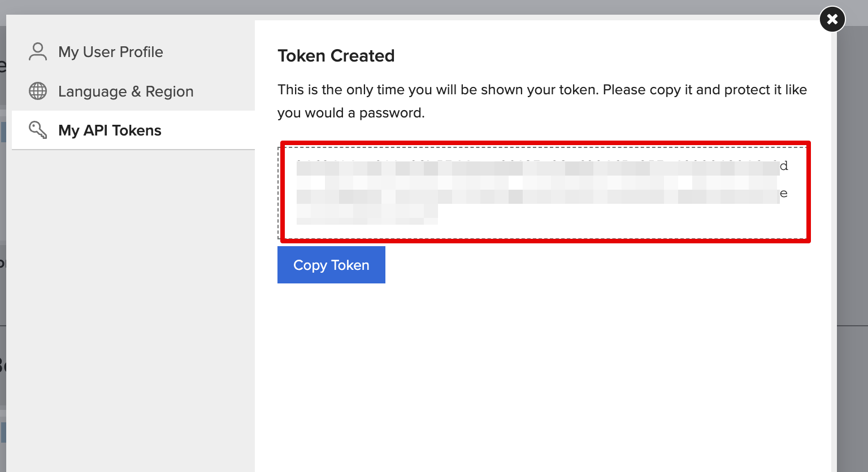868x472 pixels.
Task: Click the letter 'd' ending the token's first line
Action: [x=784, y=166]
